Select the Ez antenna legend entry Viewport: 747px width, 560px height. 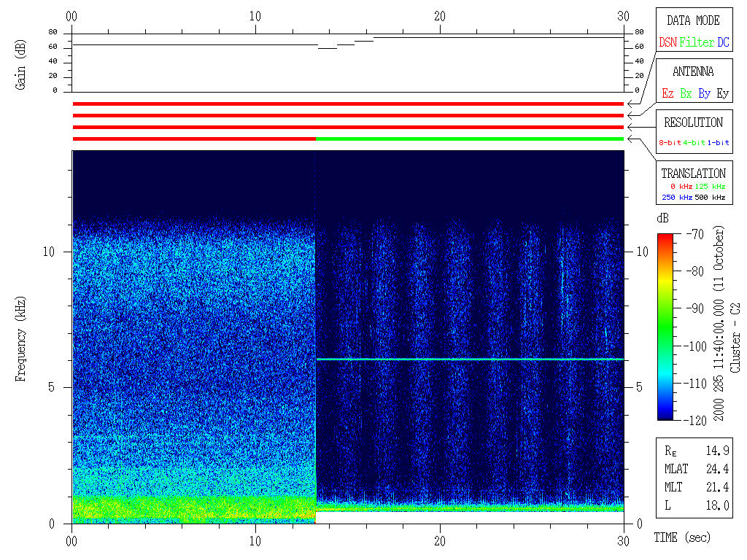(667, 94)
